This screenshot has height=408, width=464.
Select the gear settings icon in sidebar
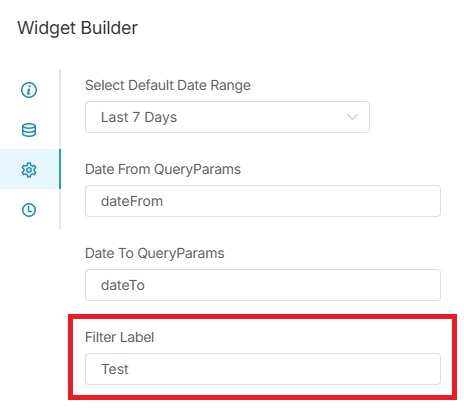tap(29, 170)
